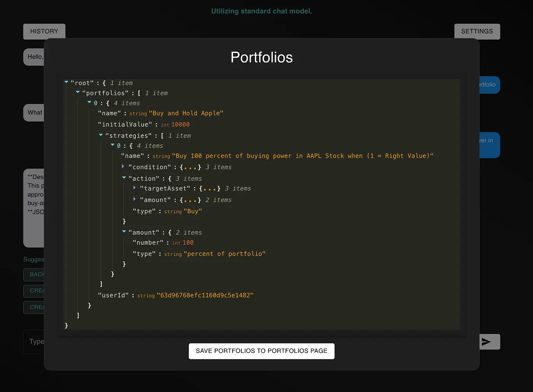533x392 pixels.
Task: Click the "userId" key
Action: pyautogui.click(x=113, y=295)
